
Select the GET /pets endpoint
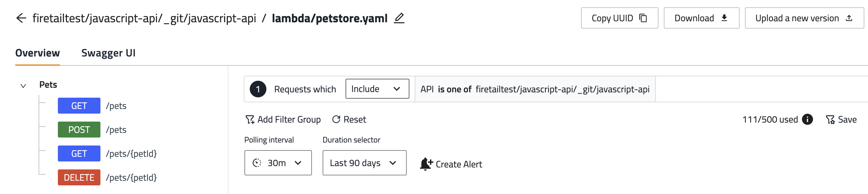click(x=79, y=106)
